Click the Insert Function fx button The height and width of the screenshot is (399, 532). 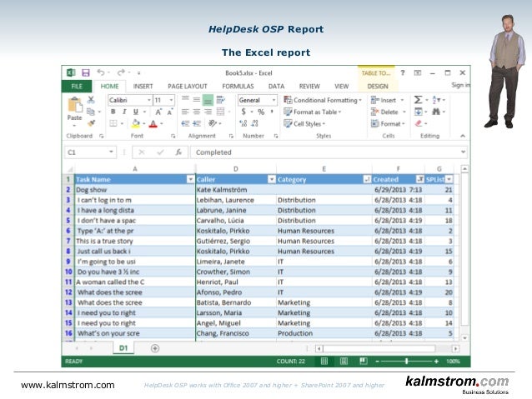point(178,152)
